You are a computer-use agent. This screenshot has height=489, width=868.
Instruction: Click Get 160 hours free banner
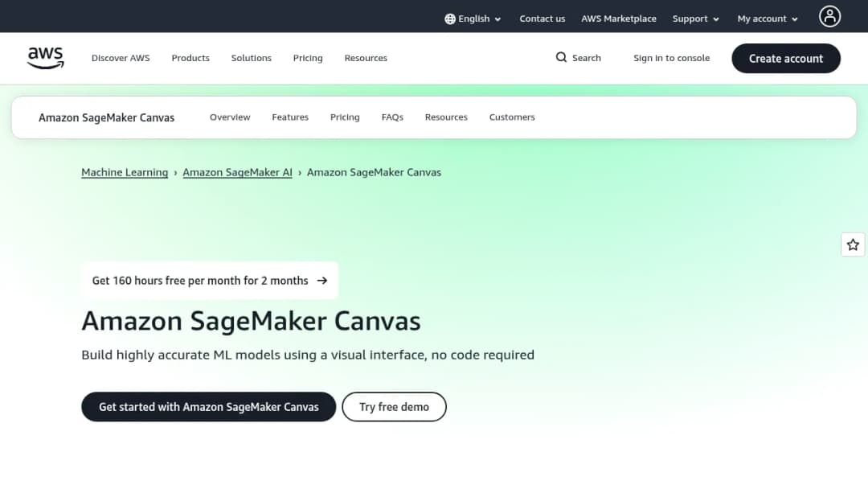point(210,280)
